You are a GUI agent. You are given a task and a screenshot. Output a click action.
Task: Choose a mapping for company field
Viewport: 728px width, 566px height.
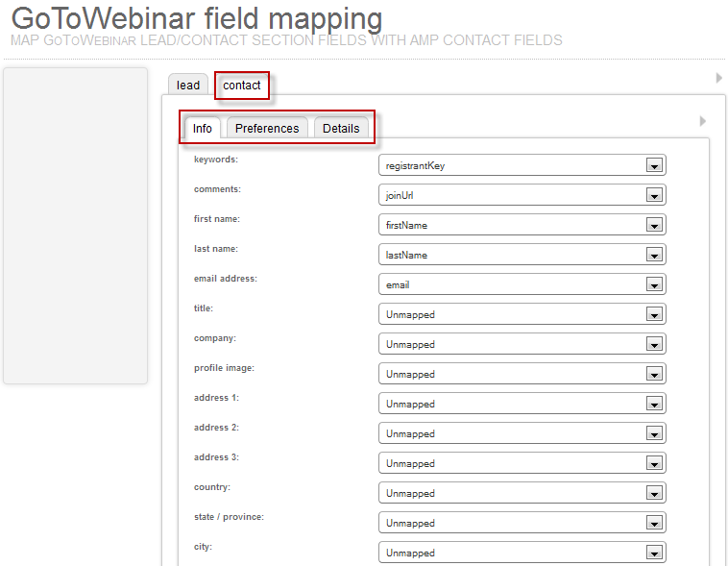coord(522,344)
